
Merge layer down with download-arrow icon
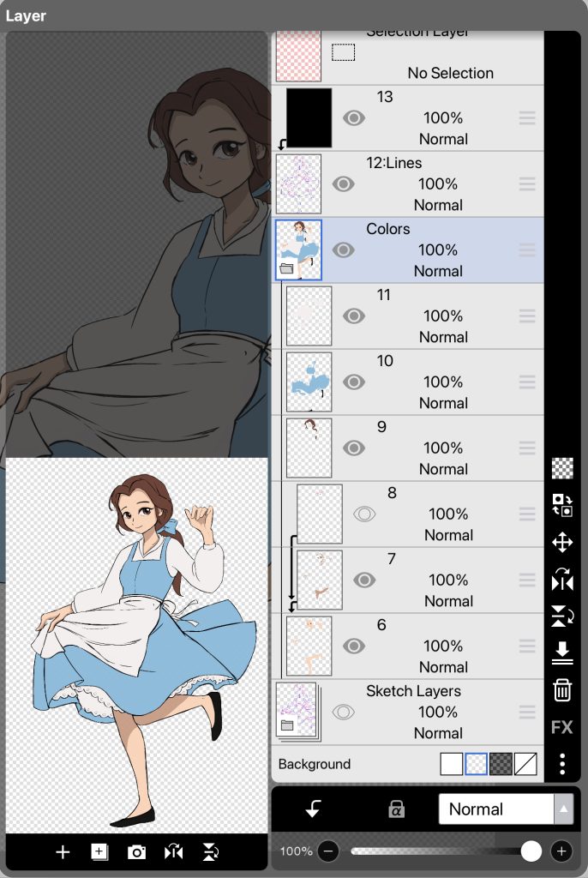pos(562,652)
